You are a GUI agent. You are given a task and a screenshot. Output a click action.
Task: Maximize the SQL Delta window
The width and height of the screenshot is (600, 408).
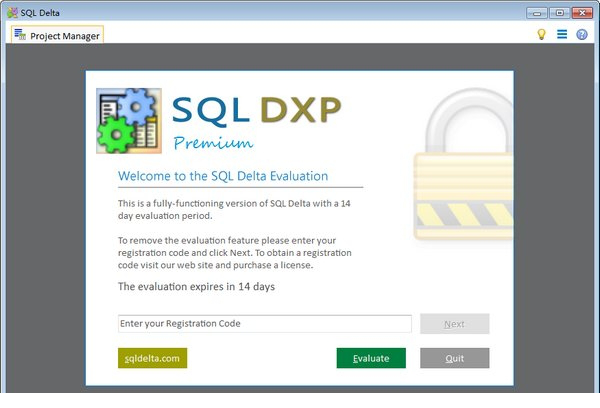559,13
